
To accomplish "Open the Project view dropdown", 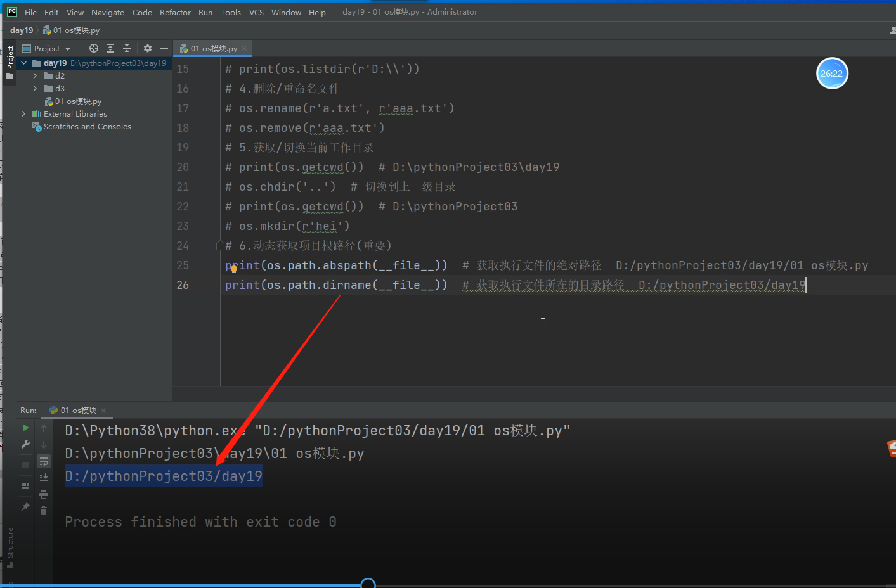I will (46, 48).
